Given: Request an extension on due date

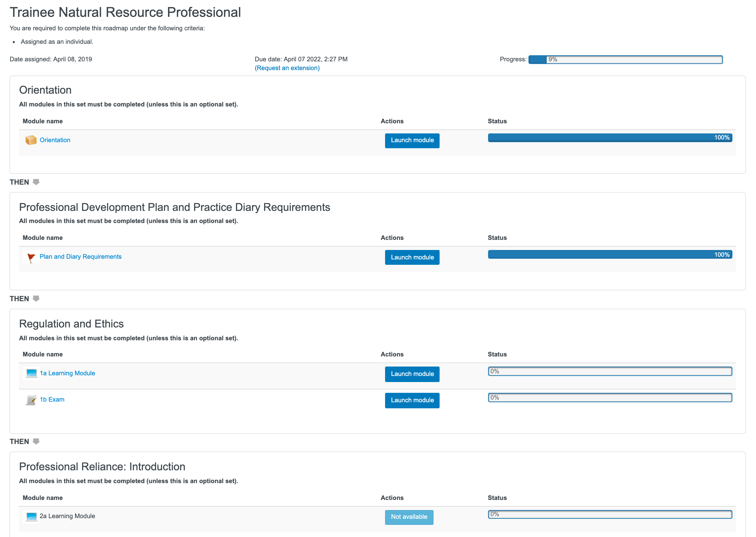Looking at the screenshot, I should click(287, 68).
